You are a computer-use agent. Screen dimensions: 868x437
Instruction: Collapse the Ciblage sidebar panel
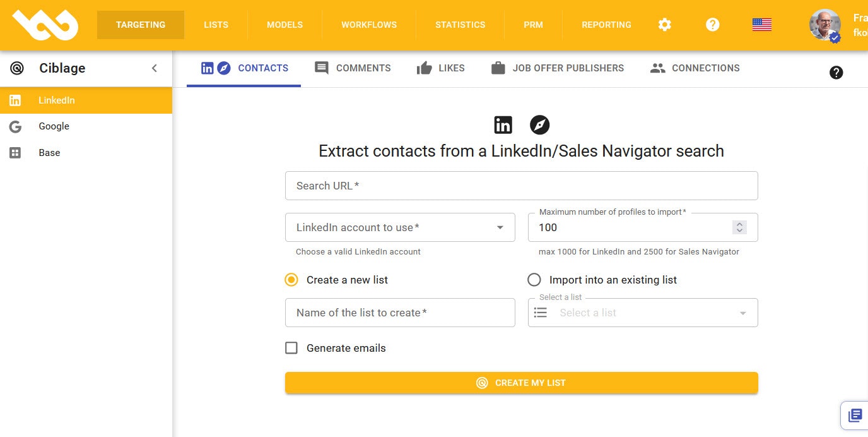155,68
